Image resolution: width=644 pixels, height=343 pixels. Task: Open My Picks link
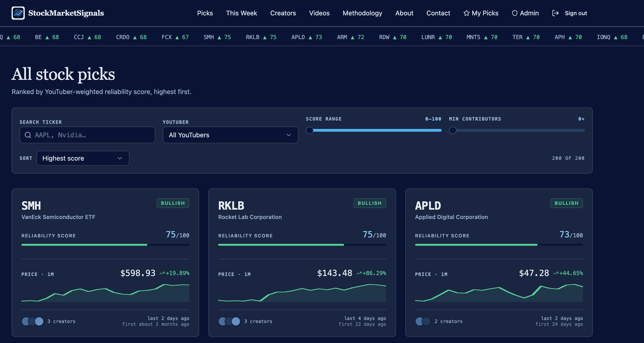481,13
